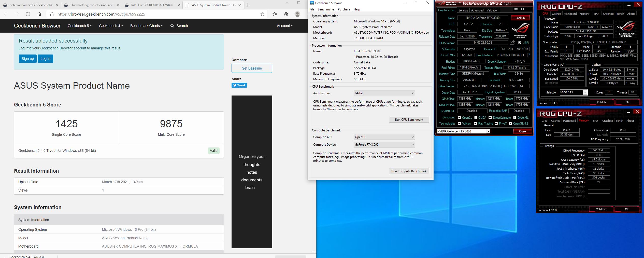Open the Purchase menu
This screenshot has width=644, height=258.
(344, 9)
